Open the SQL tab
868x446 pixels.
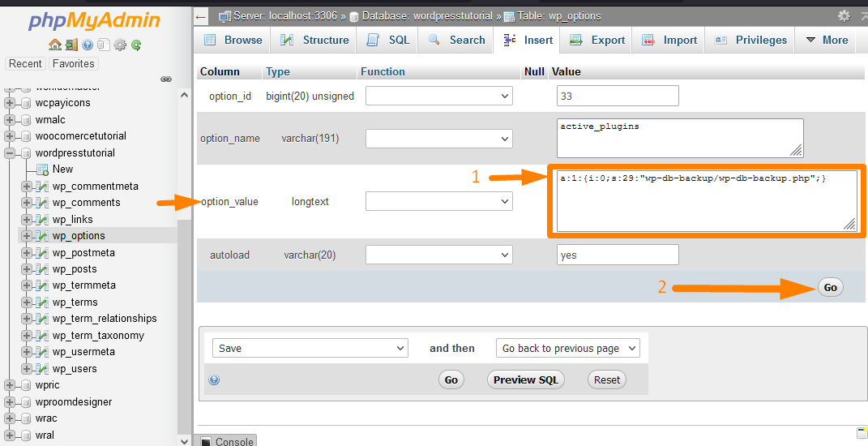(387, 41)
